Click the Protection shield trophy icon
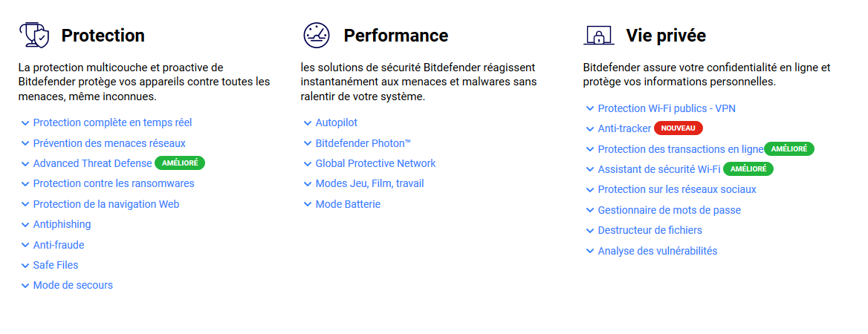The image size is (868, 334). point(33,36)
